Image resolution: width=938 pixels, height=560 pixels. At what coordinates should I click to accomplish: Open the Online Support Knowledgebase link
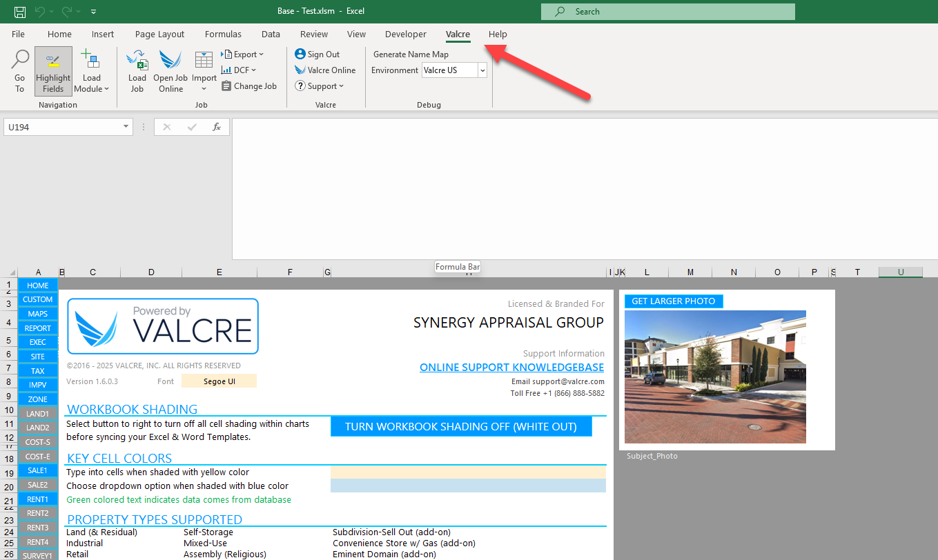[511, 368]
